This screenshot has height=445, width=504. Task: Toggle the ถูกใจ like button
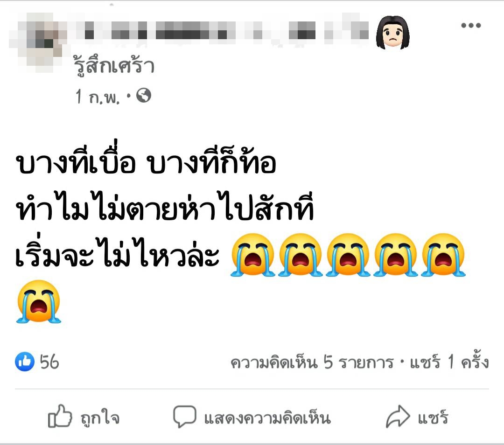84,417
